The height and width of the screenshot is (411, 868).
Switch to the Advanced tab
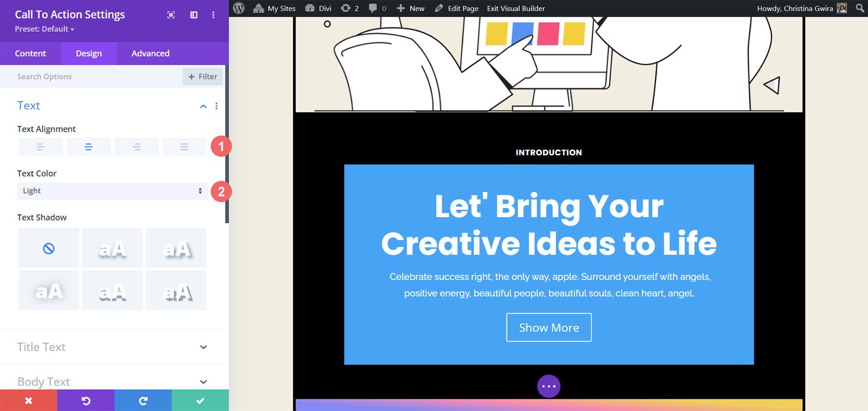click(x=150, y=54)
